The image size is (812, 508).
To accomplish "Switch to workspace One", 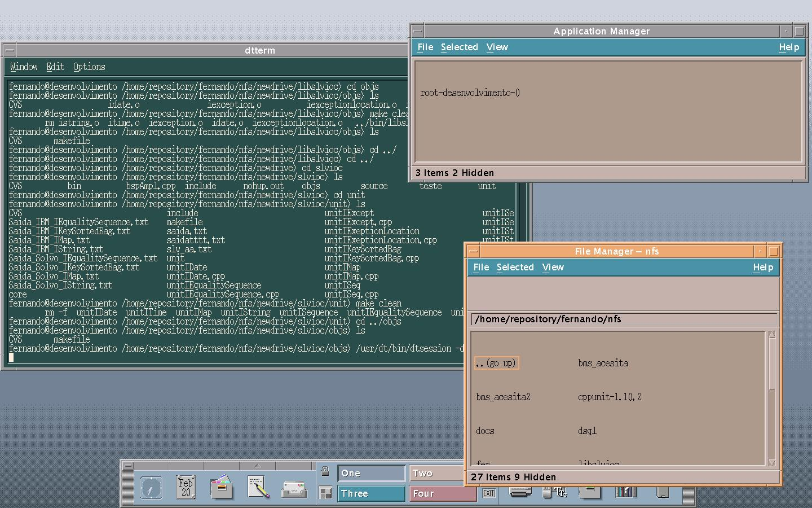I will click(371, 474).
